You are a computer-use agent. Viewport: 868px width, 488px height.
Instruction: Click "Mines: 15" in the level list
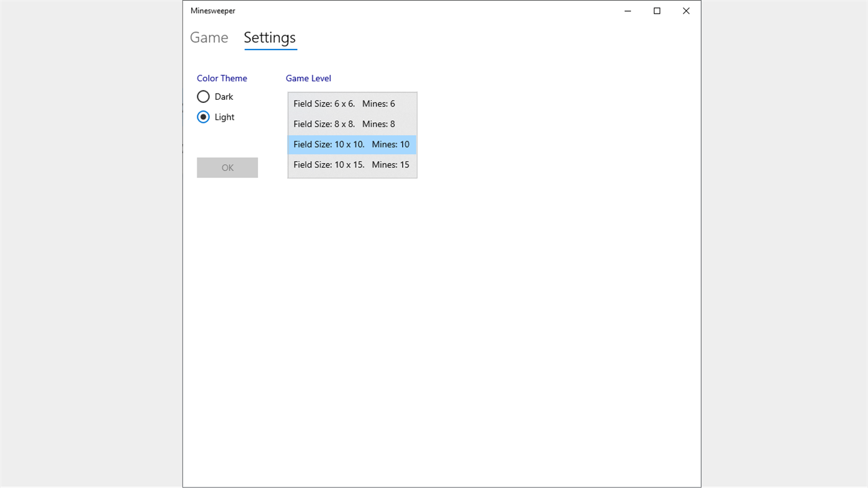tap(391, 165)
